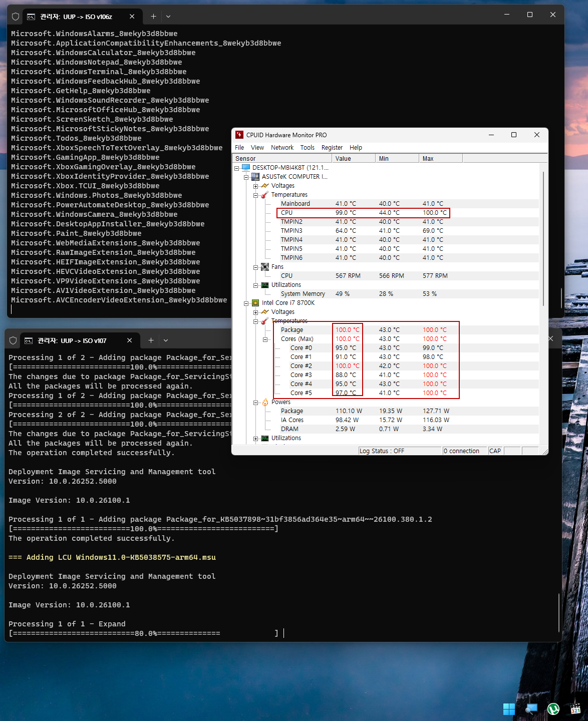This screenshot has width=588, height=721.
Task: Collapse the ASUSTeK COMPUTER node
Action: [246, 177]
